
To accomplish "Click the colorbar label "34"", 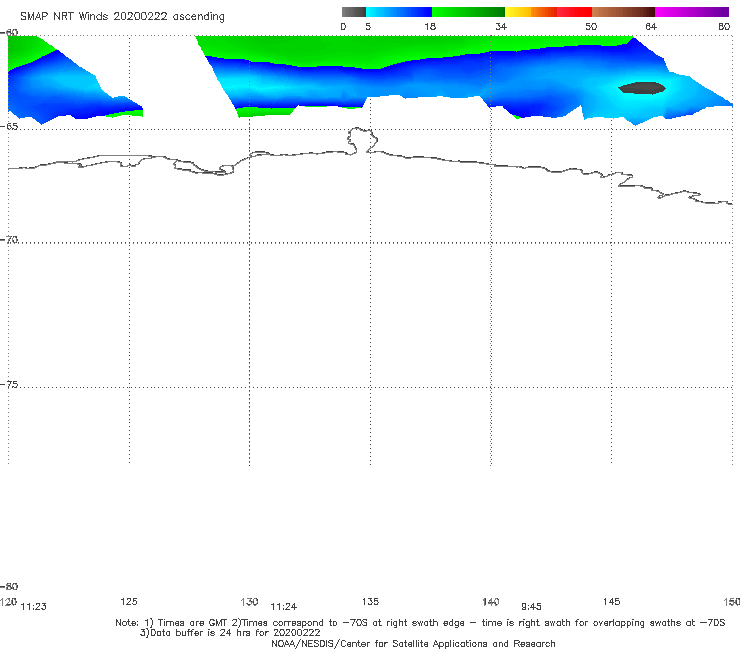I will [501, 26].
